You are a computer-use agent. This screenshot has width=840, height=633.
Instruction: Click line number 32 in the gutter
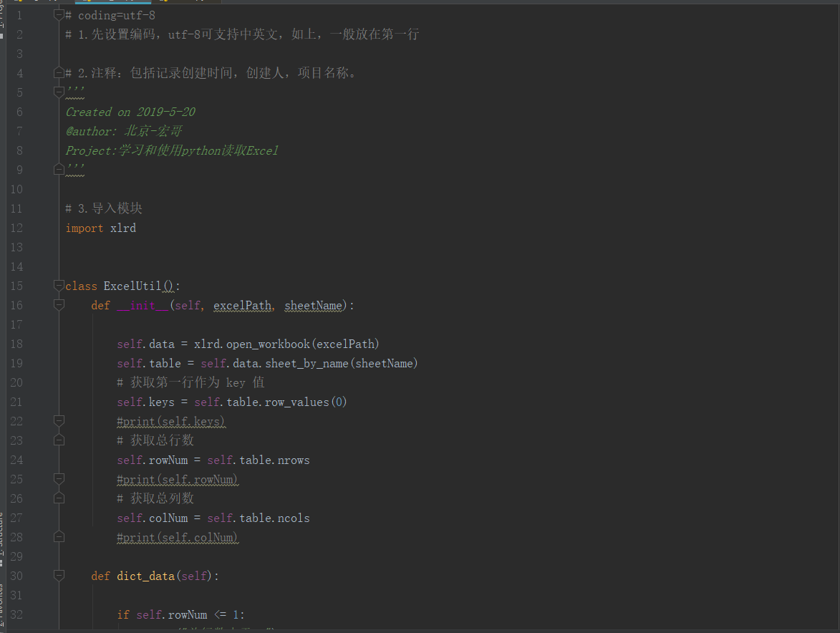[x=16, y=614]
